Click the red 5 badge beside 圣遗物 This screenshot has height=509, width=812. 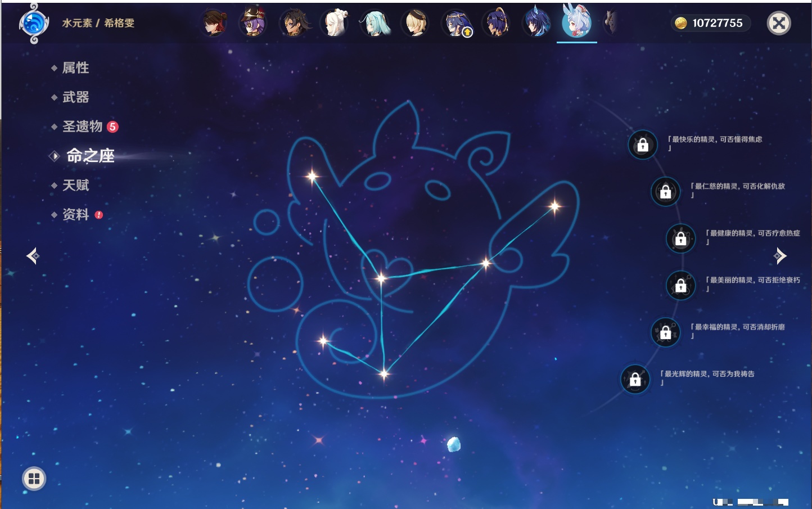[x=112, y=127]
